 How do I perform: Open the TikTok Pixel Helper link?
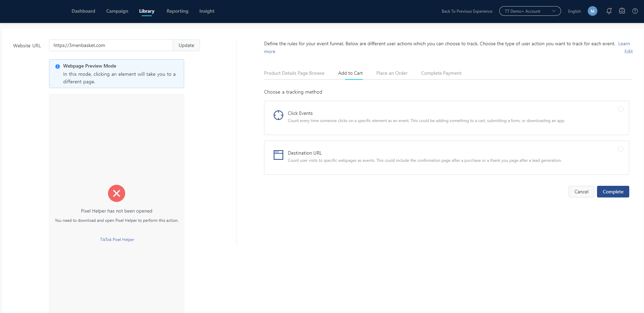[x=117, y=240]
